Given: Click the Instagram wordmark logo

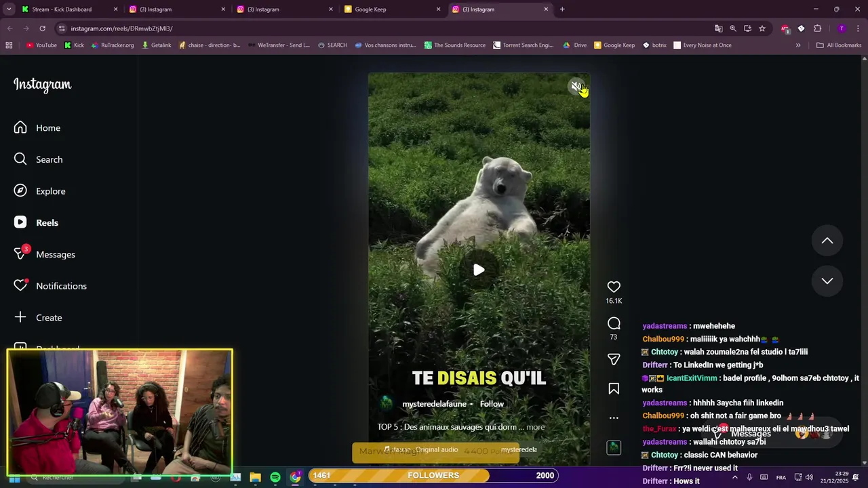Looking at the screenshot, I should 42,85.
